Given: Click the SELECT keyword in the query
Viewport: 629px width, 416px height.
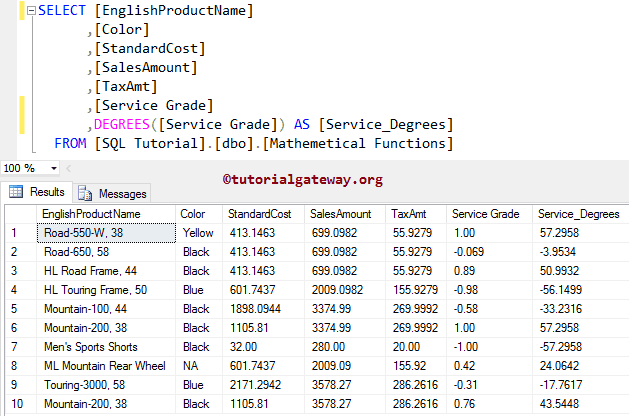Looking at the screenshot, I should coord(62,10).
